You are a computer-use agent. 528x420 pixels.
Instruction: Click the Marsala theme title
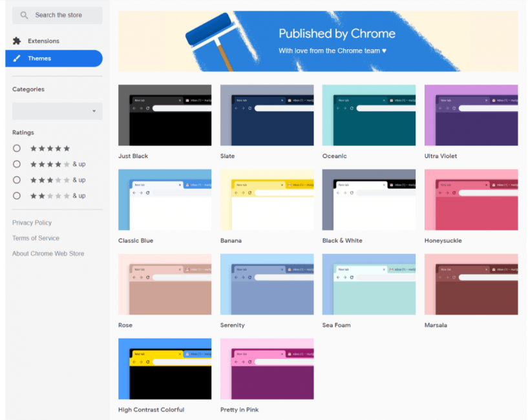(x=436, y=325)
